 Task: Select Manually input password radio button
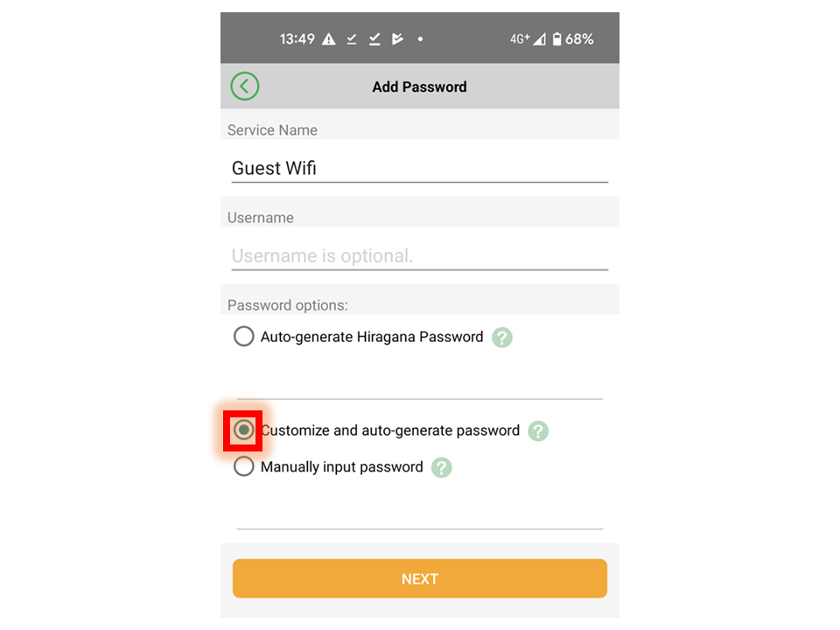click(244, 466)
